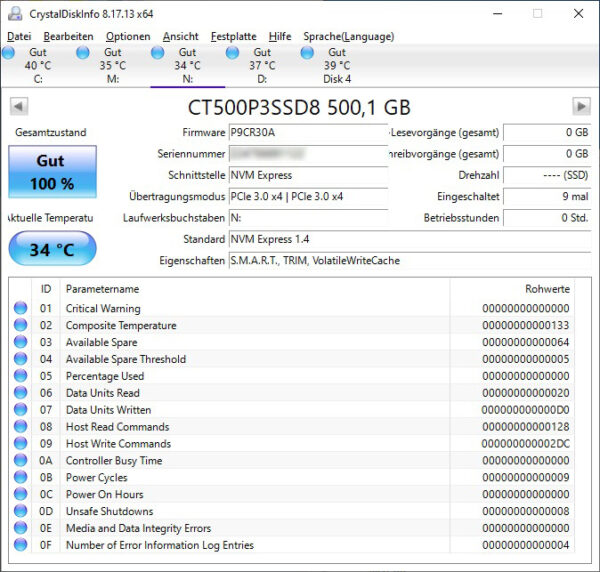Click the Gut 100 % health status box
The image size is (600, 572).
coord(52,172)
